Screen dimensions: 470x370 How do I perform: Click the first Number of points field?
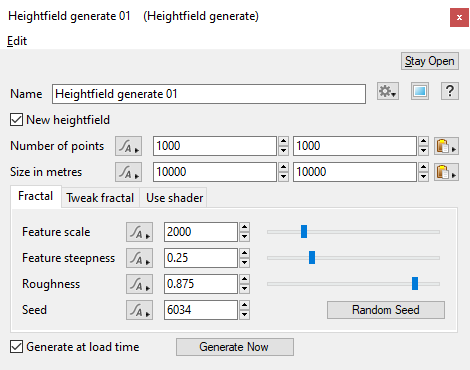pyautogui.click(x=215, y=146)
